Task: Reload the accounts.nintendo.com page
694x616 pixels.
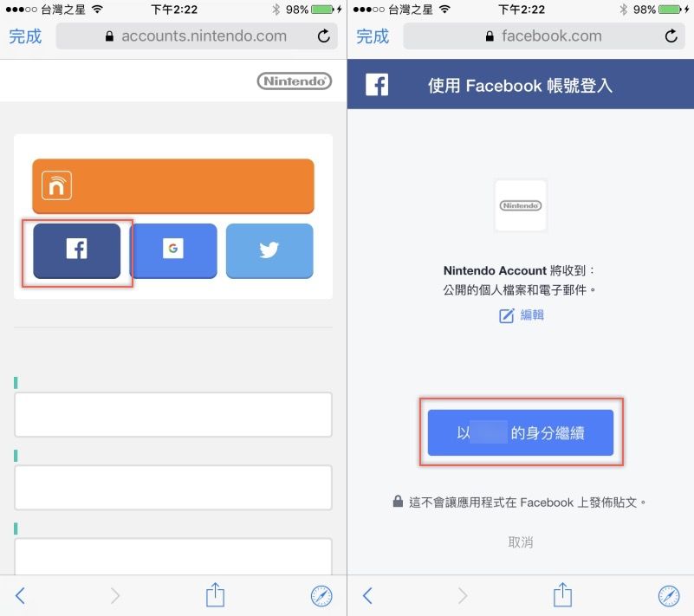Action: pos(324,36)
